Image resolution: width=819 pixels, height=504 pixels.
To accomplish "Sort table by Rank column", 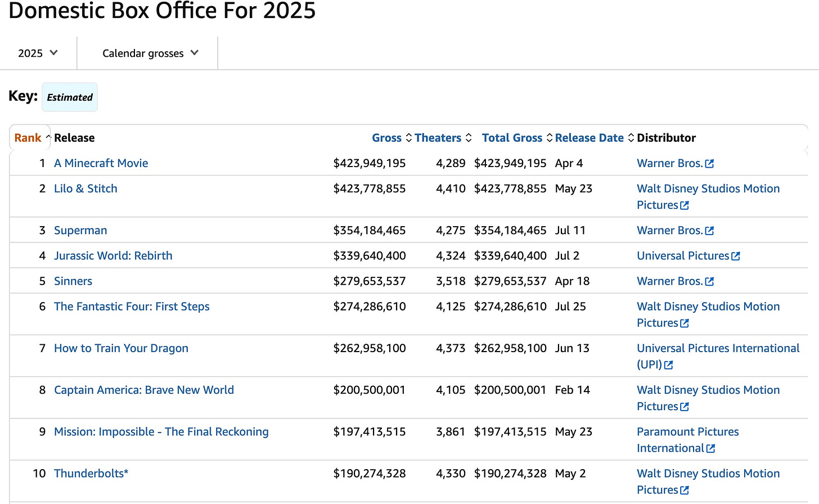I will (x=28, y=138).
